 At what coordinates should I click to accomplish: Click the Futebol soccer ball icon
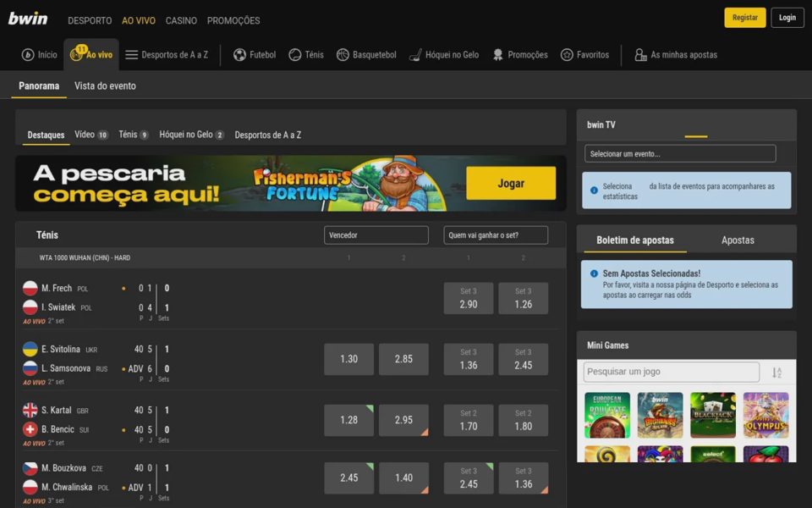point(239,55)
